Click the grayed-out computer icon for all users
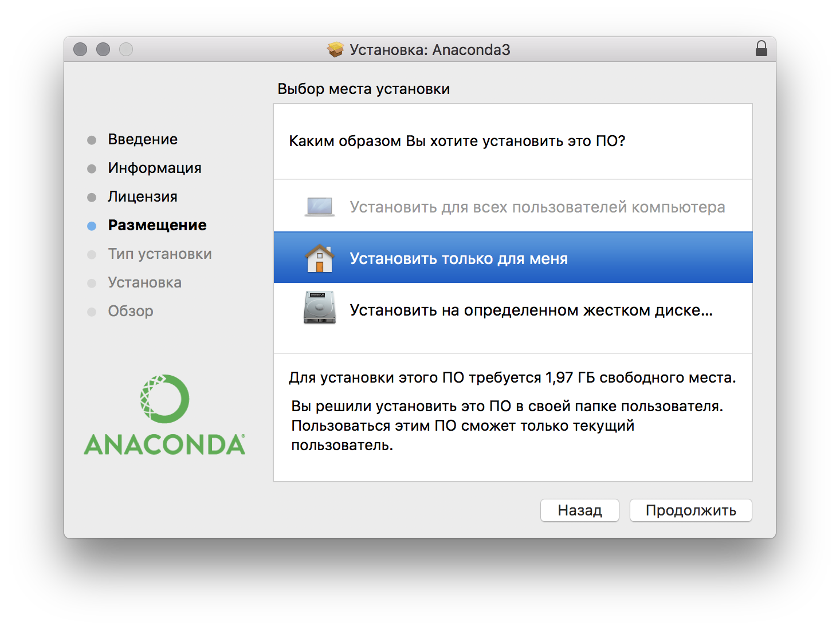 click(x=319, y=207)
